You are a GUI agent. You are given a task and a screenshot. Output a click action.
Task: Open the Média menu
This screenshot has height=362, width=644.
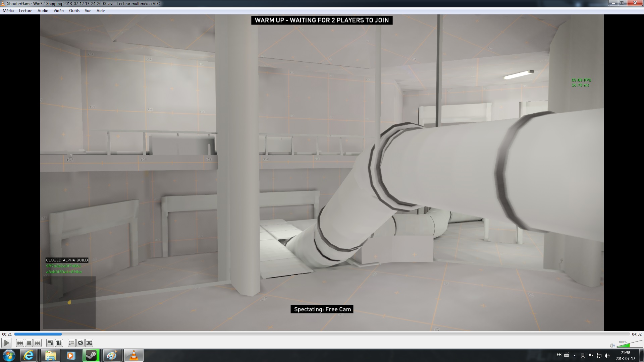click(x=8, y=11)
